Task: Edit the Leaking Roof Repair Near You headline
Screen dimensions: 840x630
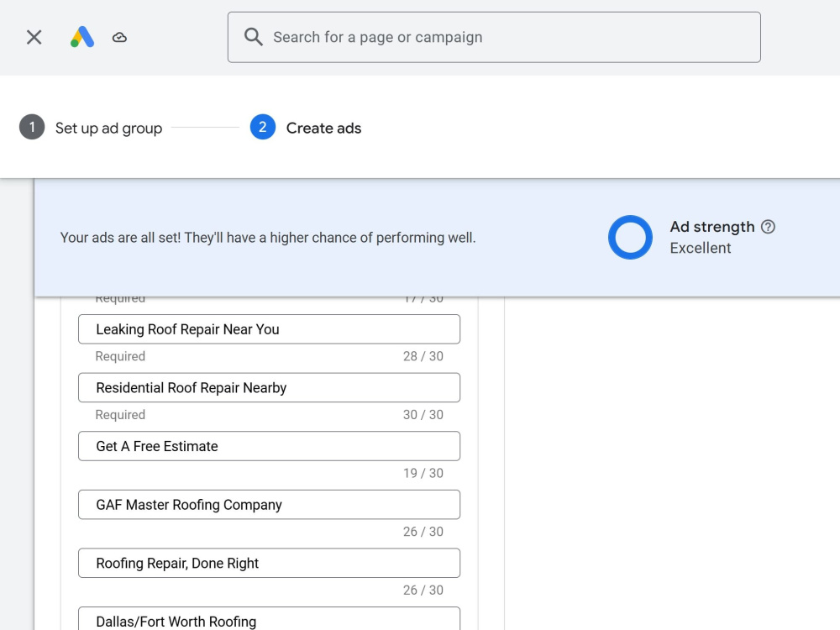Action: tap(269, 329)
